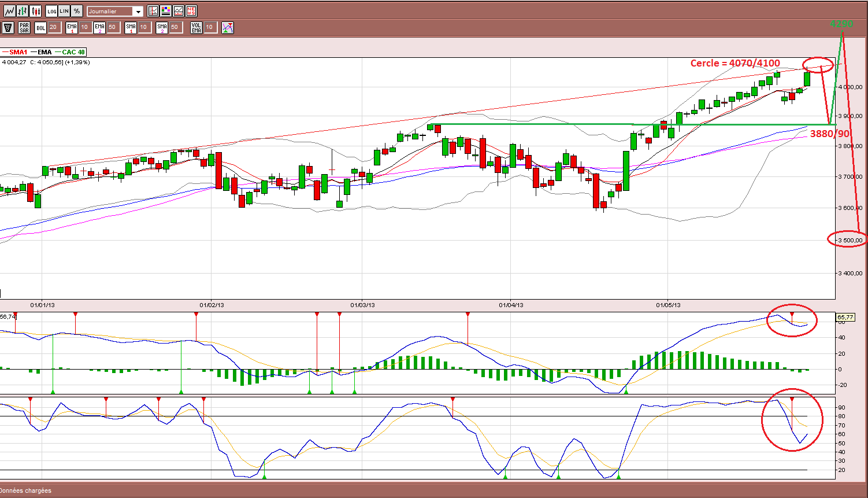Image resolution: width=868 pixels, height=498 pixels.
Task: Toggle the VOL EMA indicator button
Action: [x=196, y=27]
